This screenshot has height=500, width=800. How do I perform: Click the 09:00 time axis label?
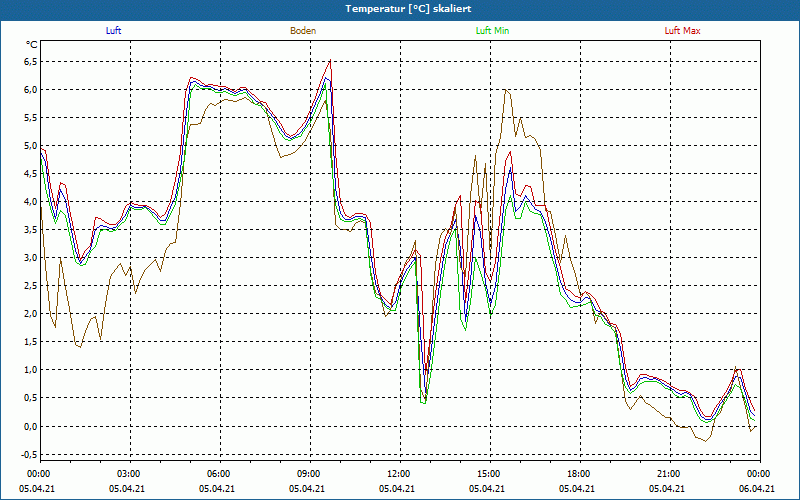(x=307, y=474)
